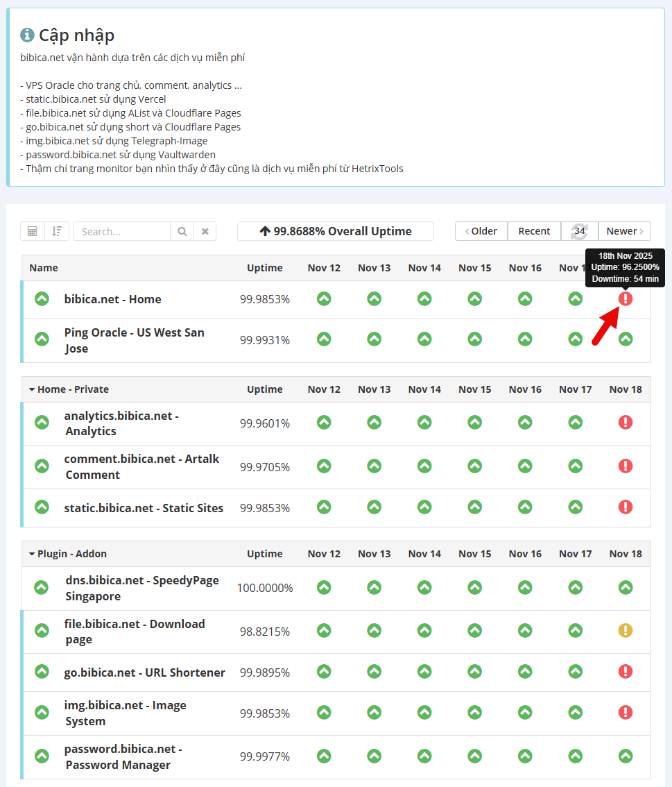This screenshot has height=787, width=672.
Task: Focus the Search input field
Action: [122, 231]
